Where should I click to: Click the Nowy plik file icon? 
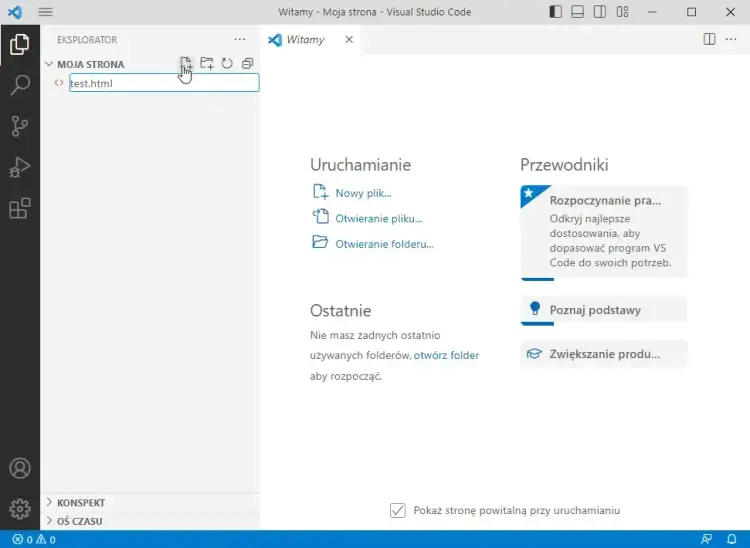click(x=320, y=192)
